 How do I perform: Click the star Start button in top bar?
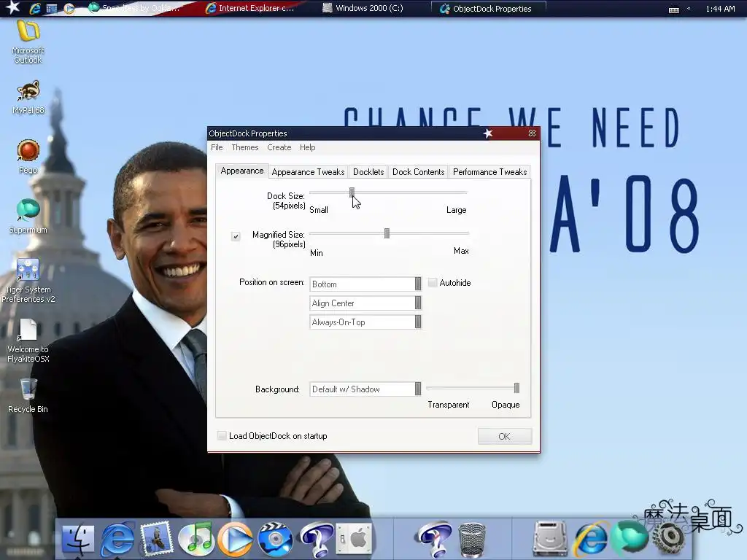pos(12,7)
